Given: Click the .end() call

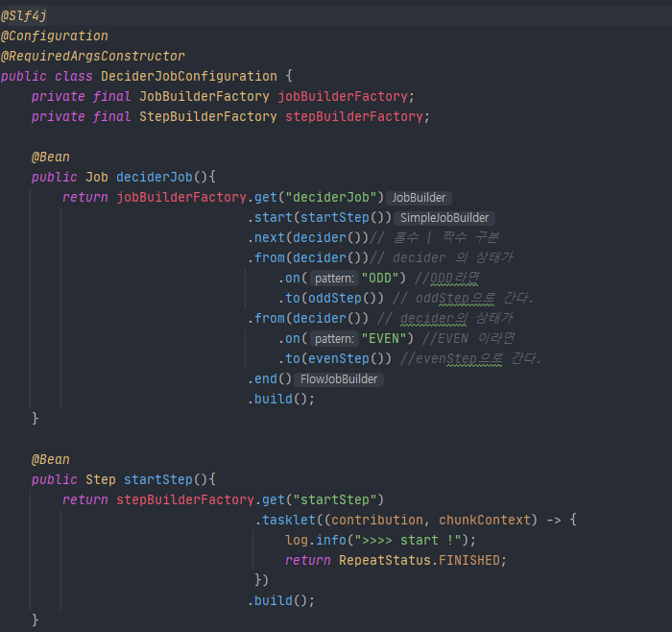Looking at the screenshot, I should point(270,378).
